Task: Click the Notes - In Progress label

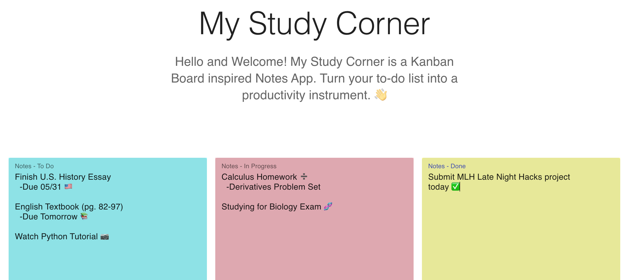Action: 249,166
